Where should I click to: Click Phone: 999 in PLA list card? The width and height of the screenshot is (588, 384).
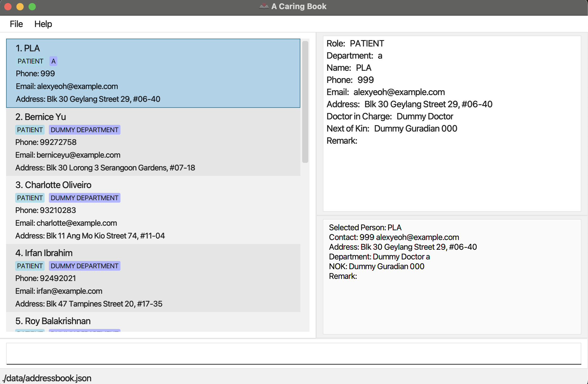[35, 74]
